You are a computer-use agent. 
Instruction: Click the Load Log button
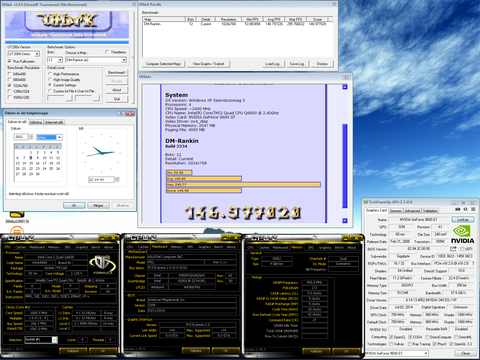coord(272,64)
